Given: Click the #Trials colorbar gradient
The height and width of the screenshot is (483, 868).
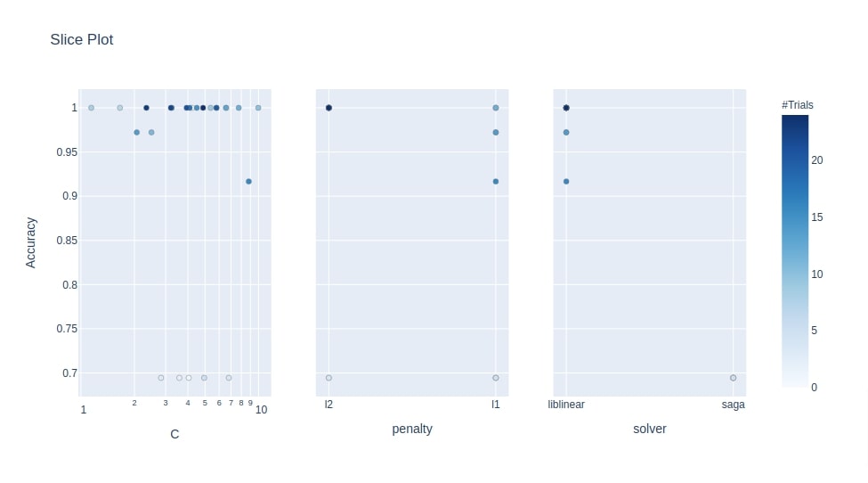Looking at the screenshot, I should pos(795,251).
